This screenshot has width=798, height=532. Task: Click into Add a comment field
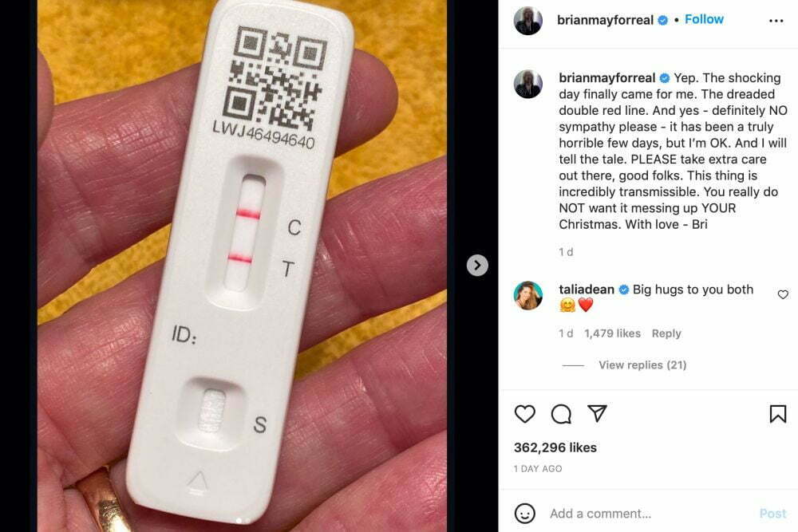(651, 514)
